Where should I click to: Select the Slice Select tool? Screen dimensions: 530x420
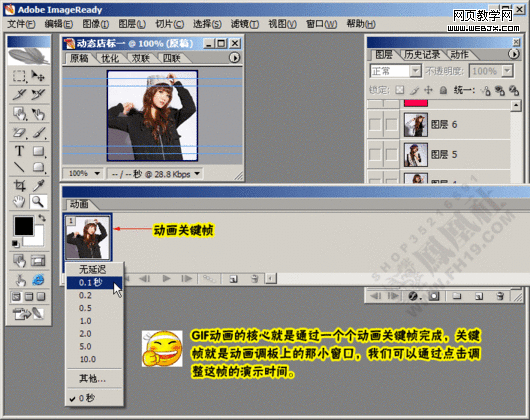pyautogui.click(x=38, y=94)
